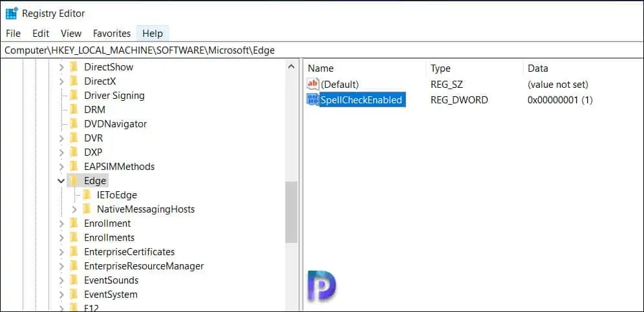Open the Edit menu
The width and height of the screenshot is (644, 312).
coord(41,34)
